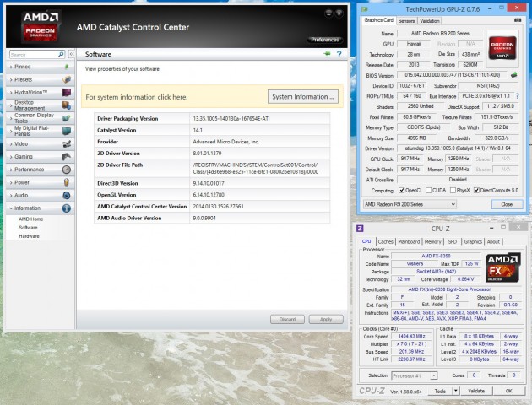Click the Catalyst search input field

[x=30, y=54]
